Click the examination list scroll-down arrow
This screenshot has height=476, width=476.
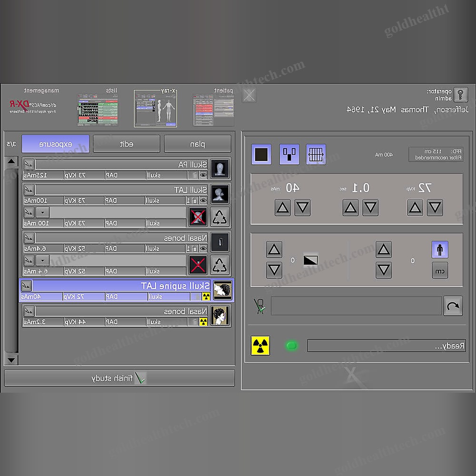tap(11, 360)
